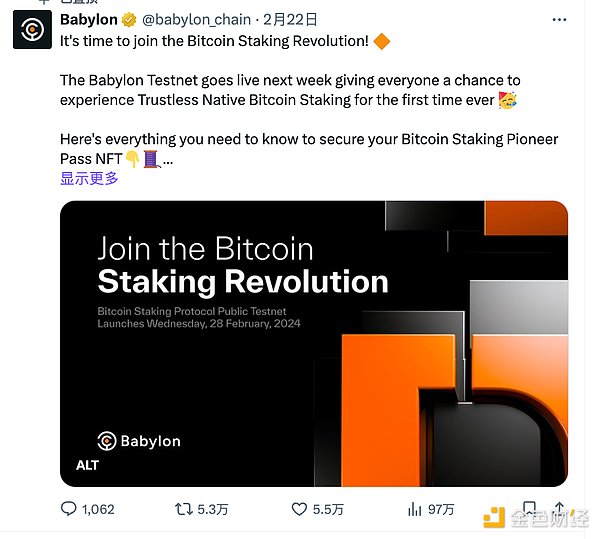Expand tweet with 显示更多 link
Screen dimensions: 600x539
point(89,178)
